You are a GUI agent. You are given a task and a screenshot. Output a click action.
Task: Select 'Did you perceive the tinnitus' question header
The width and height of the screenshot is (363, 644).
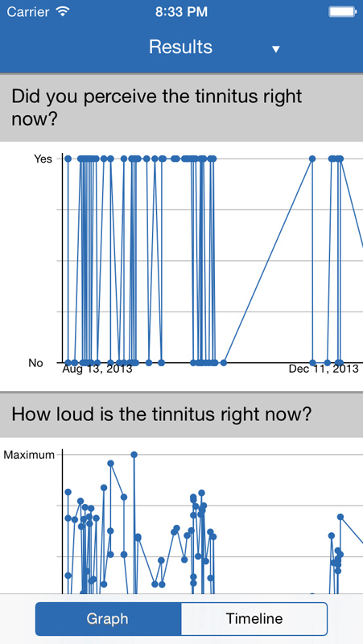pyautogui.click(x=182, y=108)
